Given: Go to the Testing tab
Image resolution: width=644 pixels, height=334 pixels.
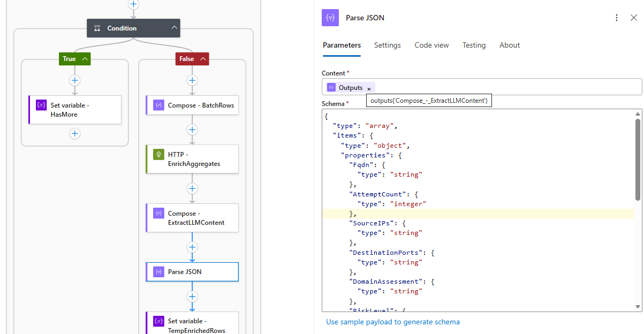Looking at the screenshot, I should (474, 45).
